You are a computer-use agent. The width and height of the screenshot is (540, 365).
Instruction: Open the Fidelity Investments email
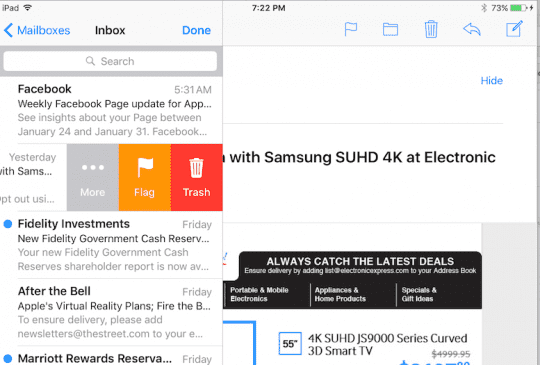tap(111, 245)
